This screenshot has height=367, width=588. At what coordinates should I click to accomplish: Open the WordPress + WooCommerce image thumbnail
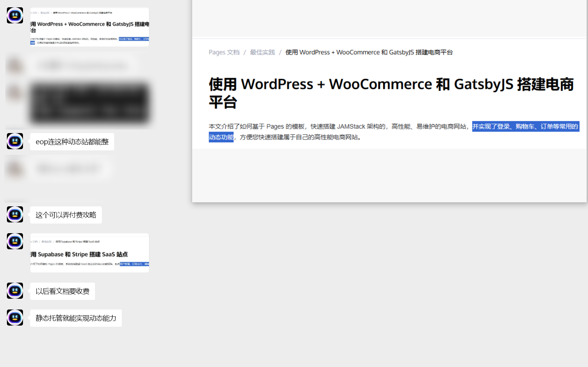click(90, 27)
